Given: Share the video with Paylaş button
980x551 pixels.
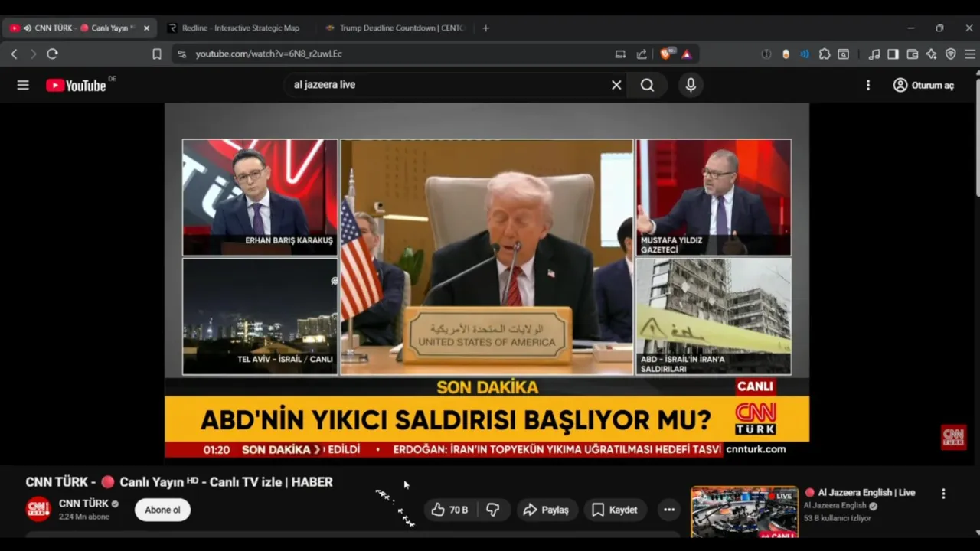Looking at the screenshot, I should [546, 510].
